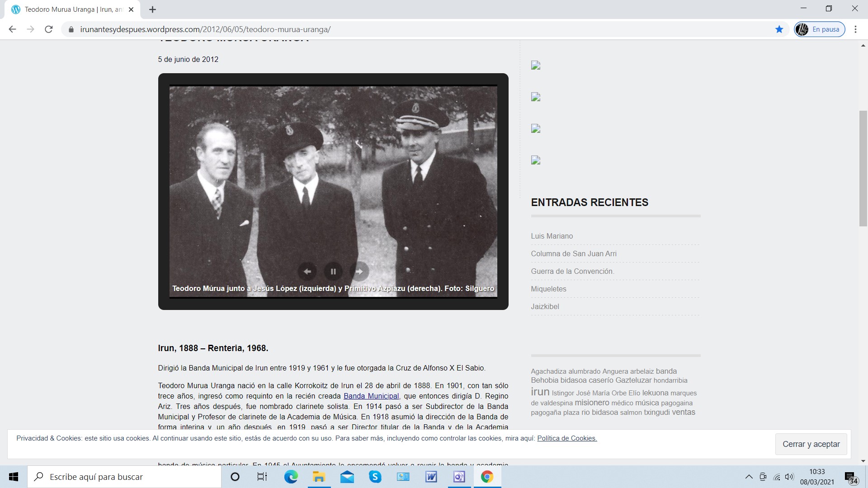
Task: Open the 'En pausa' profile button
Action: [x=820, y=29]
